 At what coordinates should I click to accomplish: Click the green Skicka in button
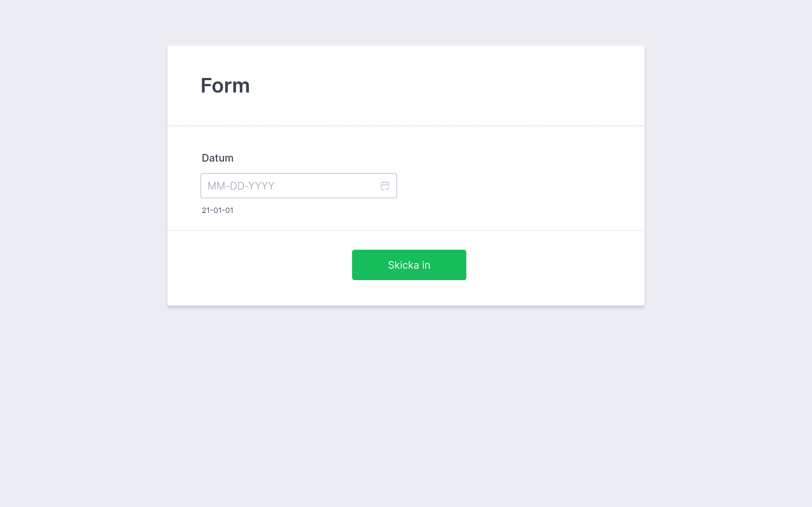tap(409, 265)
